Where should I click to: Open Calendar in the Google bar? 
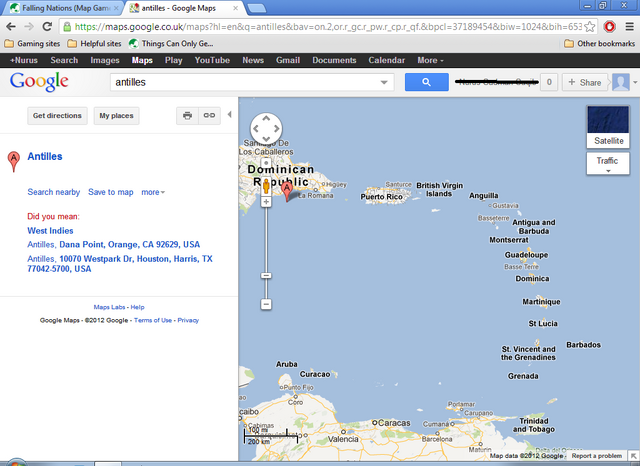pyautogui.click(x=387, y=60)
